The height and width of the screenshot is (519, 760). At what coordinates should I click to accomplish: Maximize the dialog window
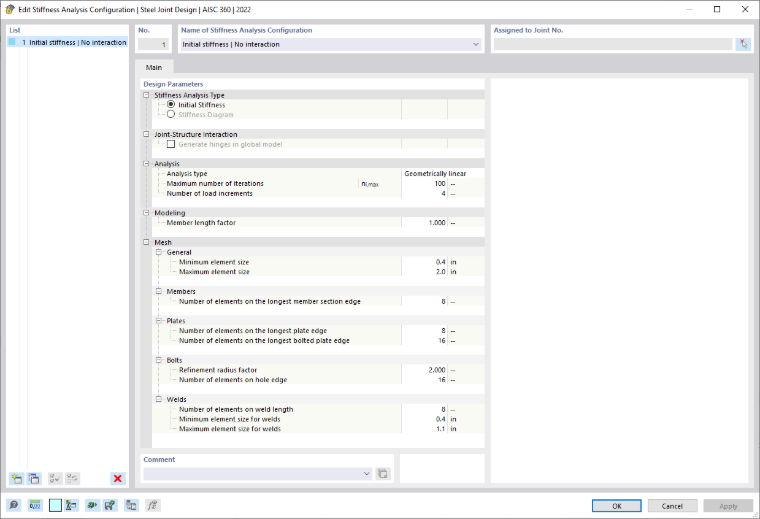point(717,9)
